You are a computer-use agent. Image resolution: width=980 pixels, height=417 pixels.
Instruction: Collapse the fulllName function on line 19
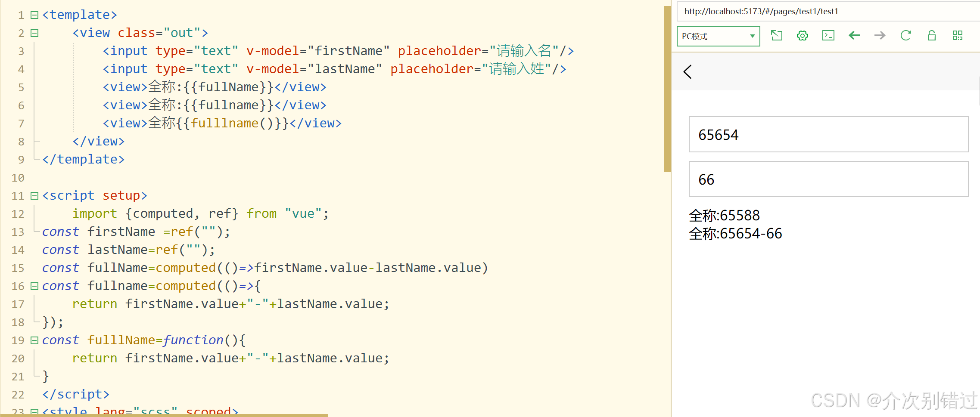(34, 340)
